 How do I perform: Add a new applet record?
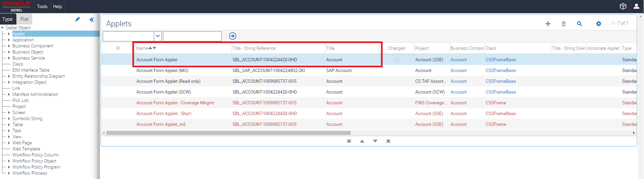tap(548, 24)
